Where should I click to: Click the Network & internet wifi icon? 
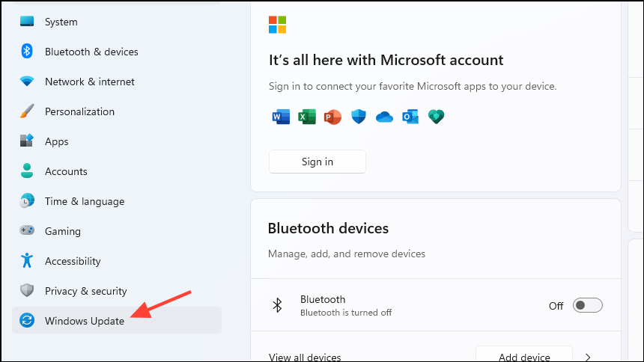pyautogui.click(x=27, y=82)
